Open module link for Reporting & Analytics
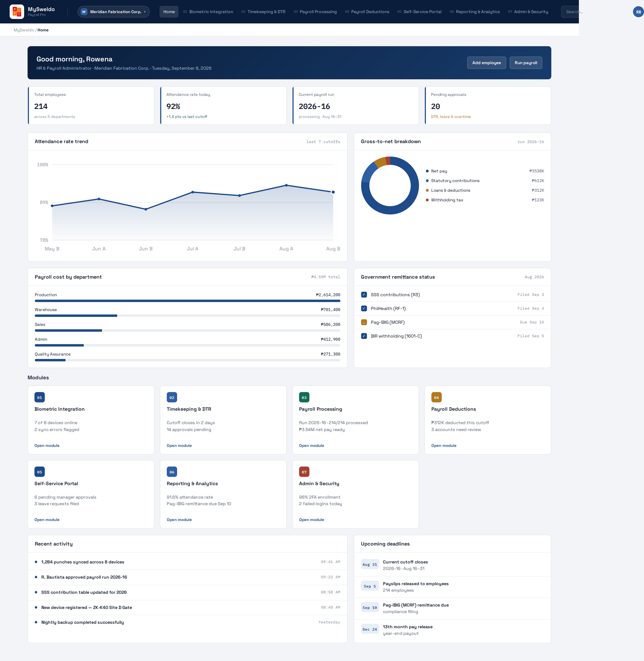Screen dimensions: 644x661 point(179,519)
